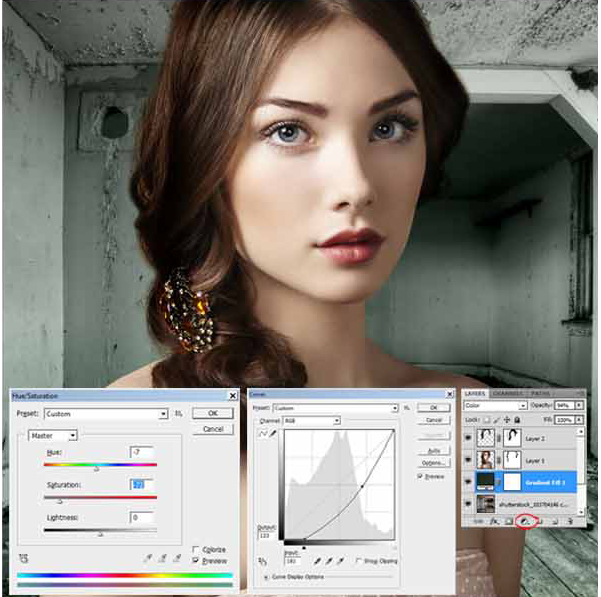Pick the Subtract from Sample eyedropper in Hue/Saturation

pos(177,558)
